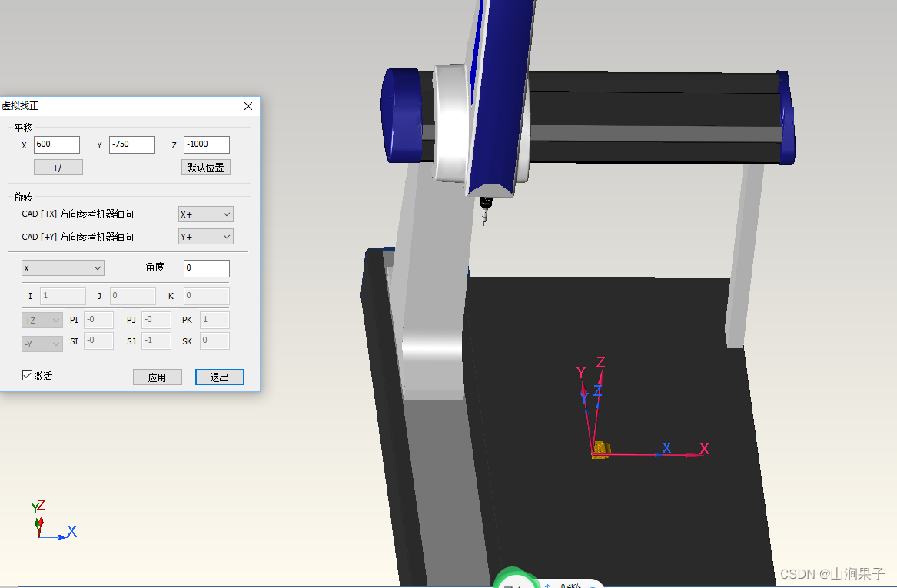Click the disabled +Z dropdown

click(42, 321)
